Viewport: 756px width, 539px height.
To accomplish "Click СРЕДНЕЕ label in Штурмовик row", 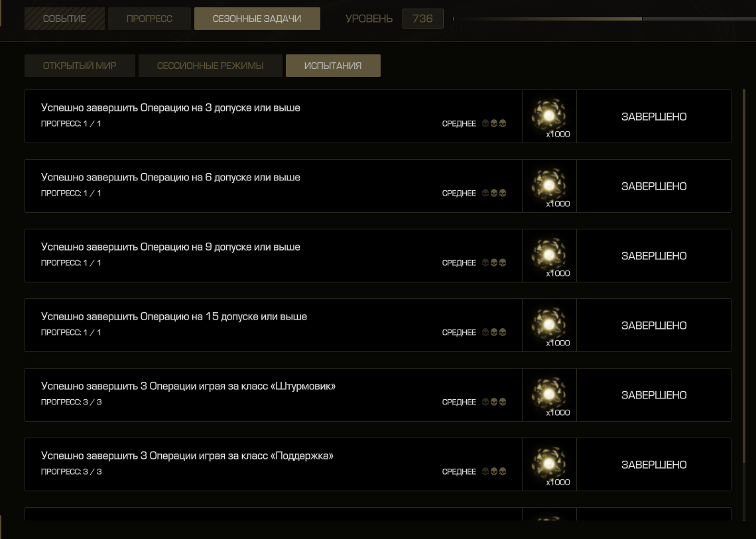I will (x=459, y=402).
